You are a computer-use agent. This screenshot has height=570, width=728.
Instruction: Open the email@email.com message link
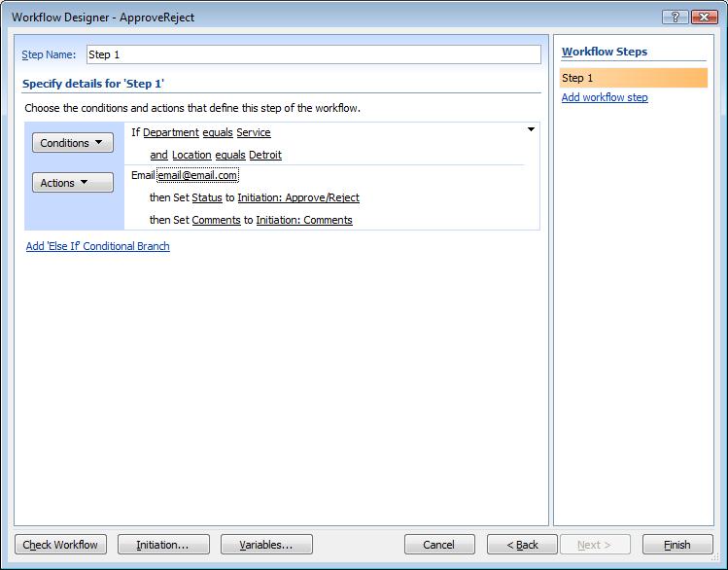click(x=197, y=175)
